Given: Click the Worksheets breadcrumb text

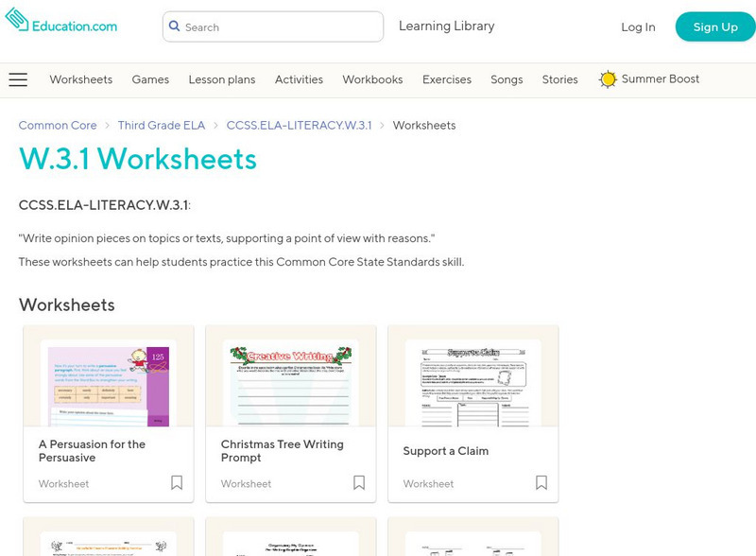Looking at the screenshot, I should (x=424, y=126).
